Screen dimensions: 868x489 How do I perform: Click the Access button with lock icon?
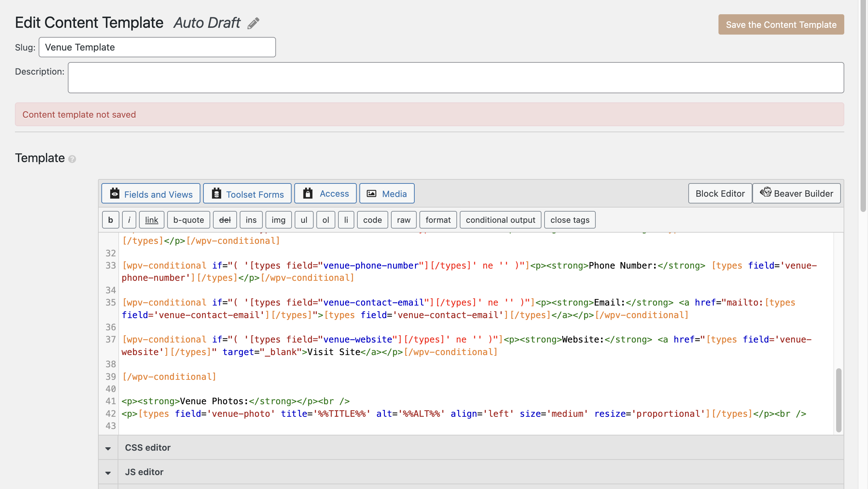tap(325, 194)
